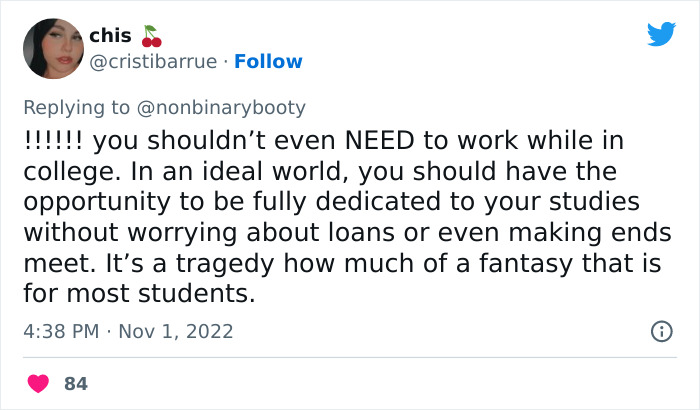Open the Twitter info circle icon
The height and width of the screenshot is (410, 700).
661,331
